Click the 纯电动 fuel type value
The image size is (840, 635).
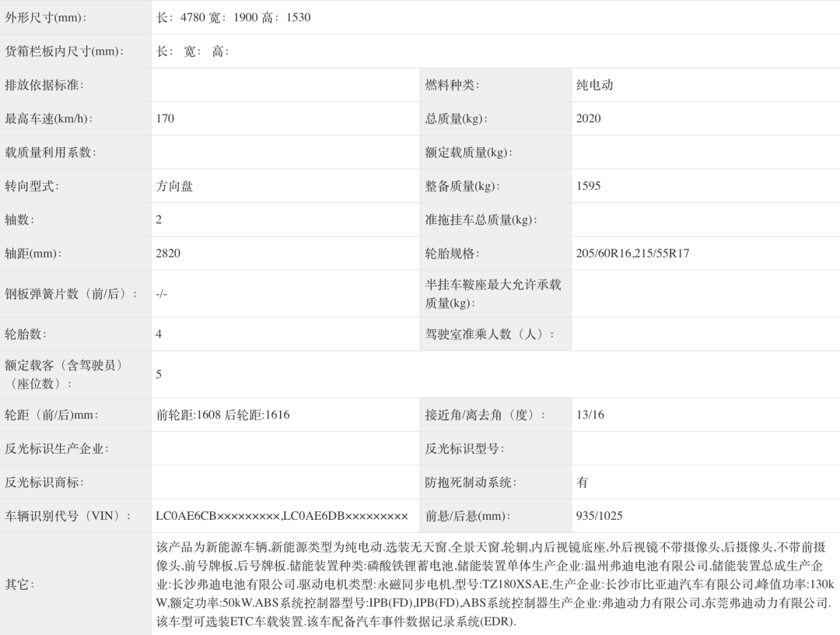595,85
